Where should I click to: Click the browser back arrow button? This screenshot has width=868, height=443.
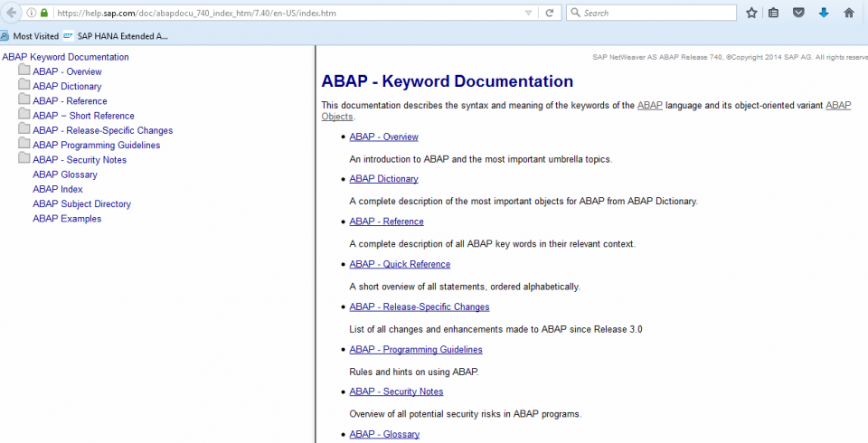point(12,13)
